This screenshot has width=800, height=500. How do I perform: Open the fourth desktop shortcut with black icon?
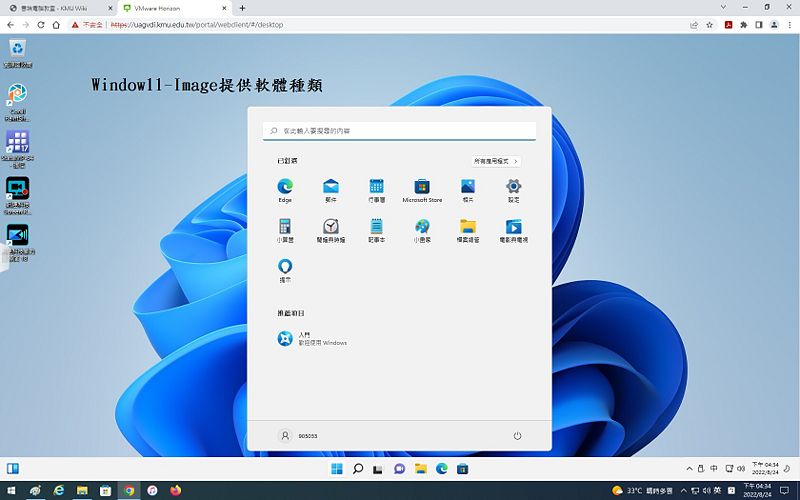pyautogui.click(x=18, y=242)
